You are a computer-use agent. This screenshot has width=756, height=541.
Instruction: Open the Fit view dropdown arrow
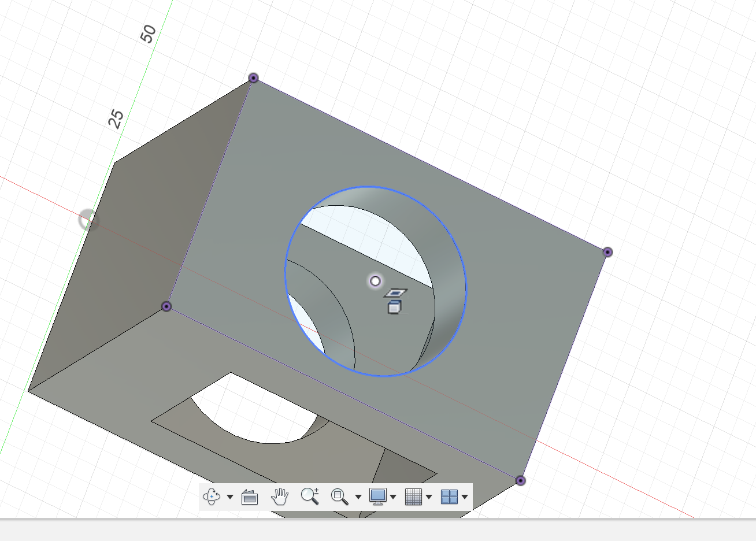[359, 496]
